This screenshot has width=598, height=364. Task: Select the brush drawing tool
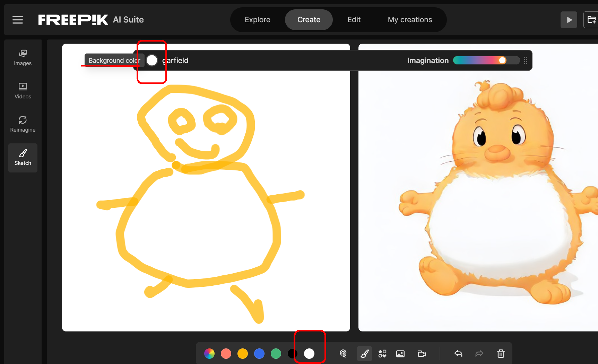(365, 354)
